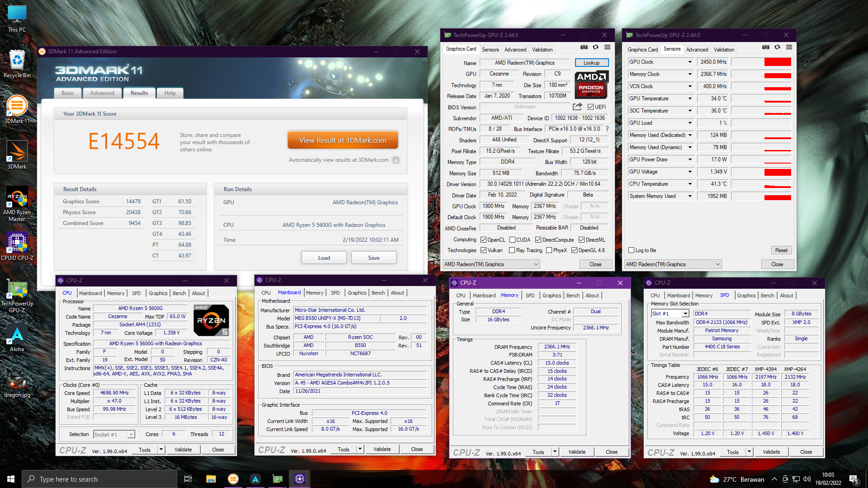Open Recycle Bin desktop icon
Image resolution: width=868 pixels, height=488 pixels.
coord(17,64)
